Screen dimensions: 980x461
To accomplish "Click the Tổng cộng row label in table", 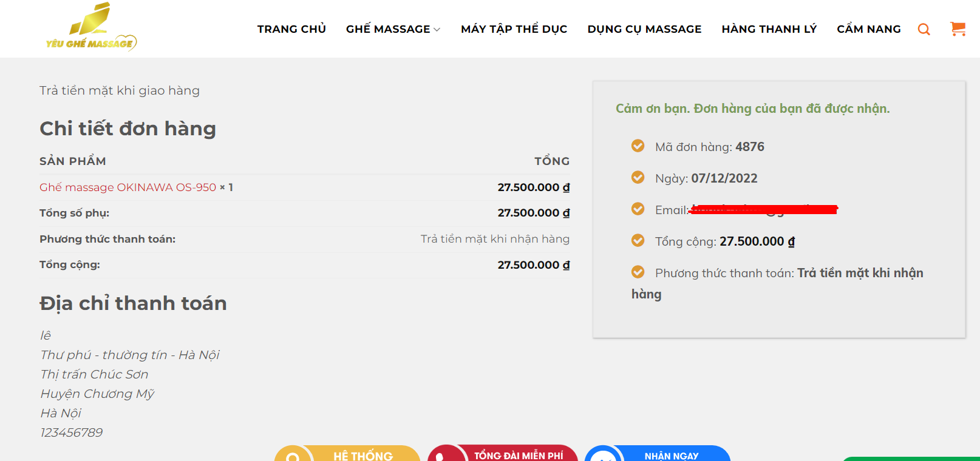I will tap(70, 264).
